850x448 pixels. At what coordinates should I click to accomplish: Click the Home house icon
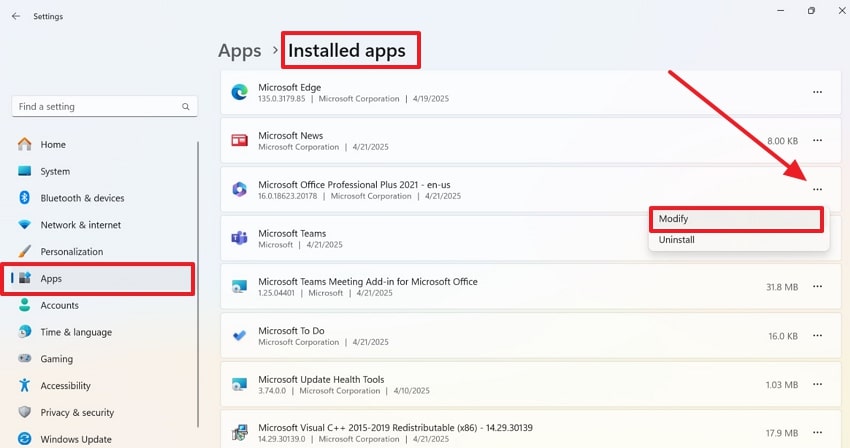[24, 144]
